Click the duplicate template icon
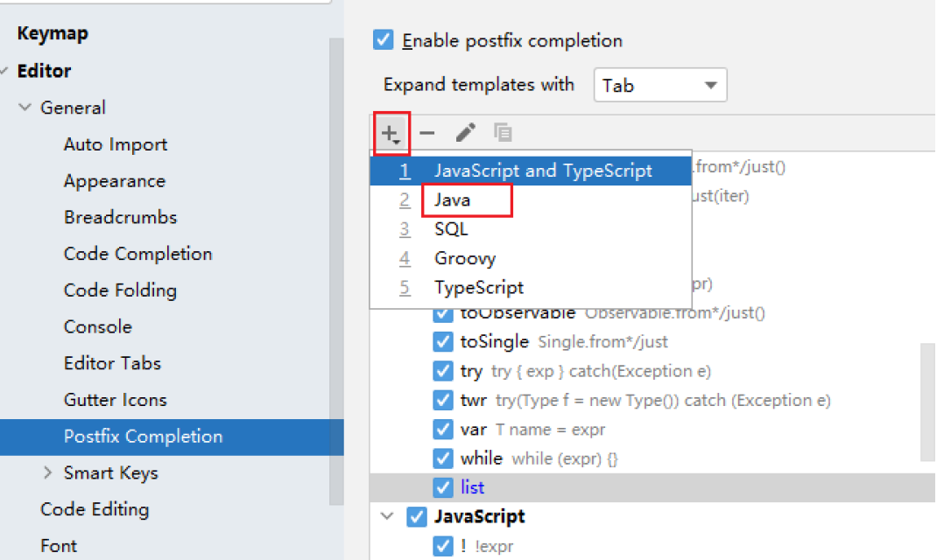Viewport: 944px width, 560px height. tap(503, 132)
